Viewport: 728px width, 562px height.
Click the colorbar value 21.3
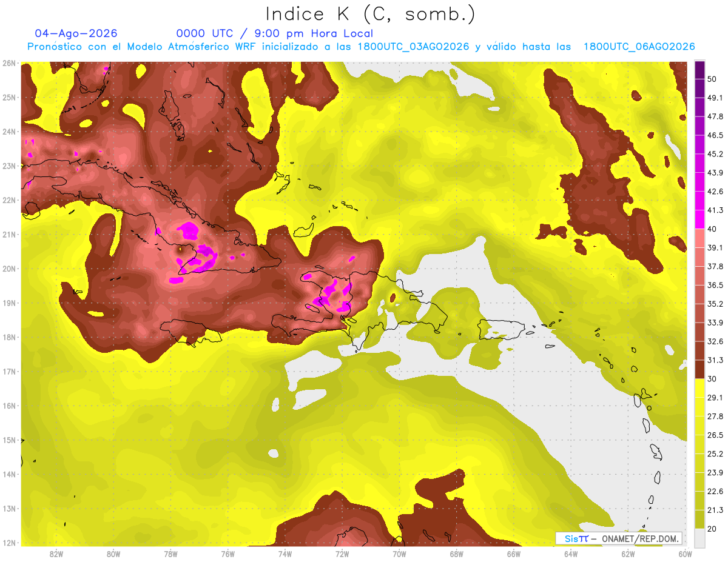pos(715,510)
